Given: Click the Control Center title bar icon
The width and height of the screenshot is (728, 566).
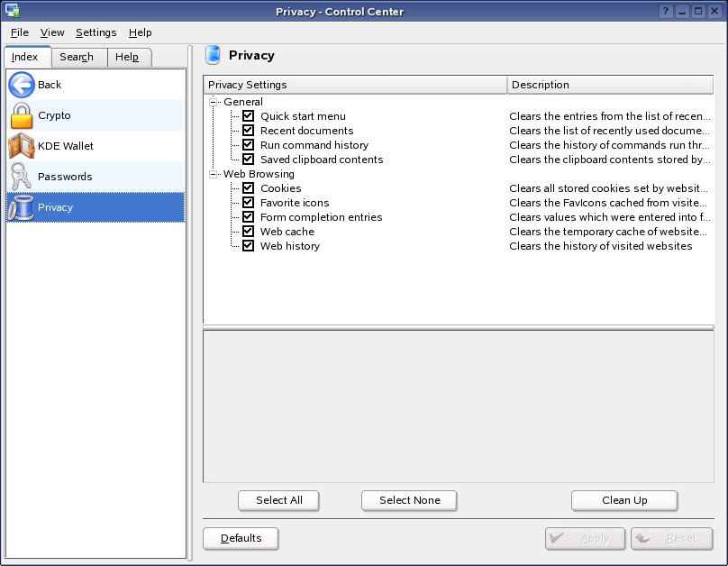Looking at the screenshot, I should pos(12,11).
